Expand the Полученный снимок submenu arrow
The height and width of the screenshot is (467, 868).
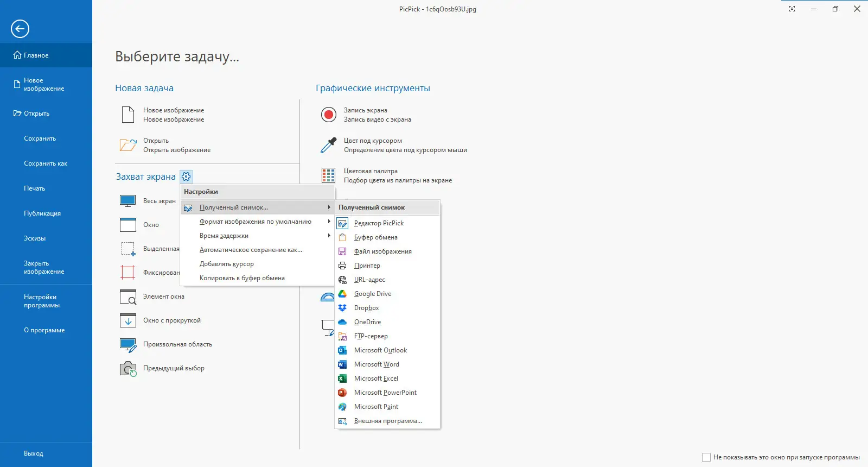pos(329,207)
